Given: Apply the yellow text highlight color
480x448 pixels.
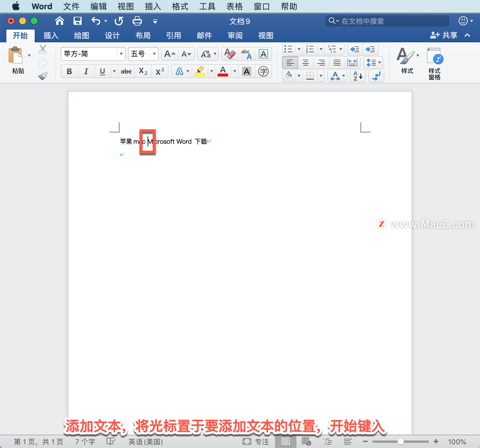Looking at the screenshot, I should coord(200,71).
